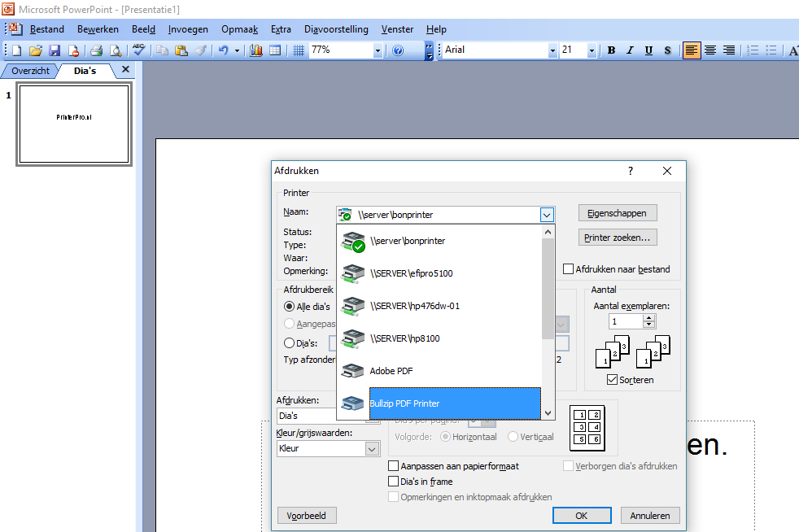
Task: Open the Diavoorstelling menu
Action: point(336,29)
